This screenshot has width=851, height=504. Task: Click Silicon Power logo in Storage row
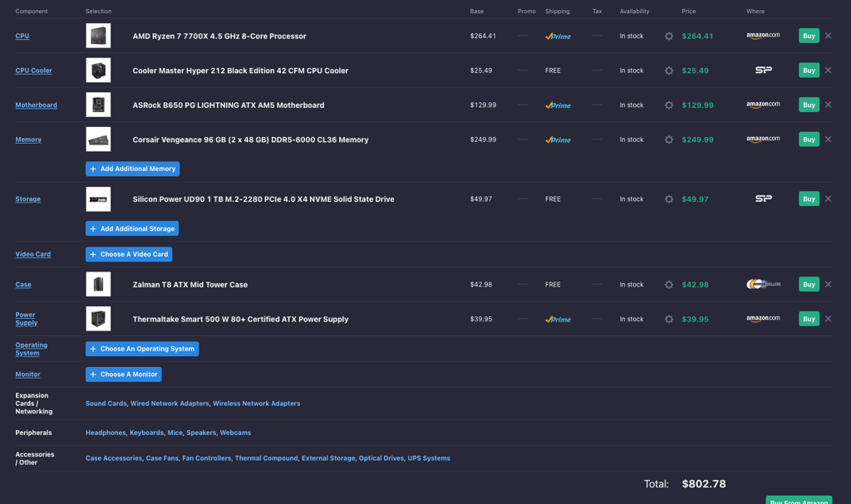click(764, 198)
